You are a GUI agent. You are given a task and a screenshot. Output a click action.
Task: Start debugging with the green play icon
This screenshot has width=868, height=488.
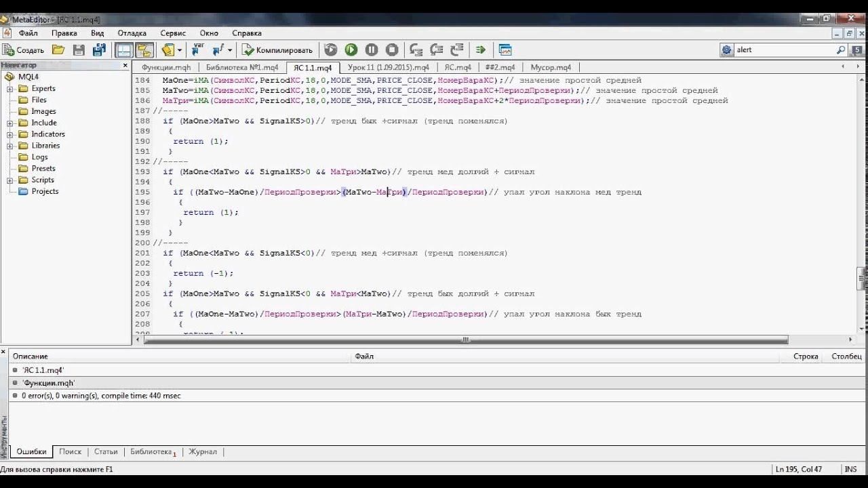click(351, 49)
